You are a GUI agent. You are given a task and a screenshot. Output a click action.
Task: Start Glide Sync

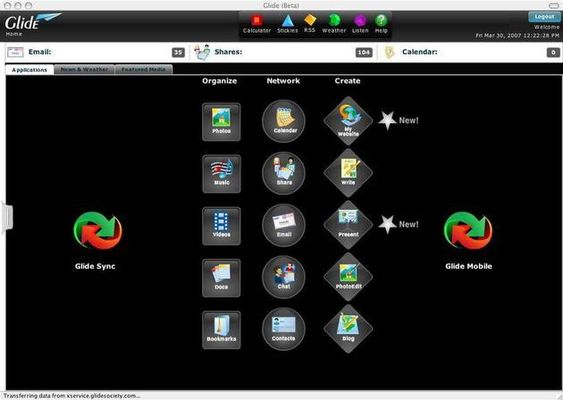[x=97, y=240]
